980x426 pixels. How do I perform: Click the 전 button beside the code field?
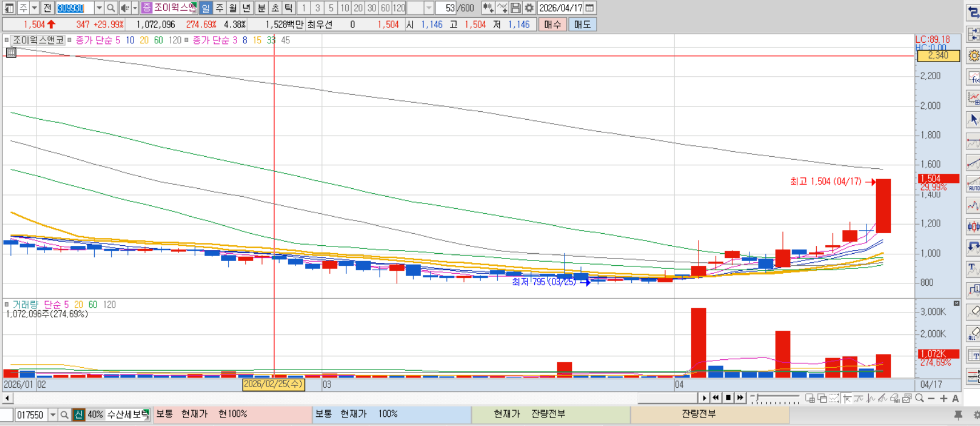pos(47,8)
